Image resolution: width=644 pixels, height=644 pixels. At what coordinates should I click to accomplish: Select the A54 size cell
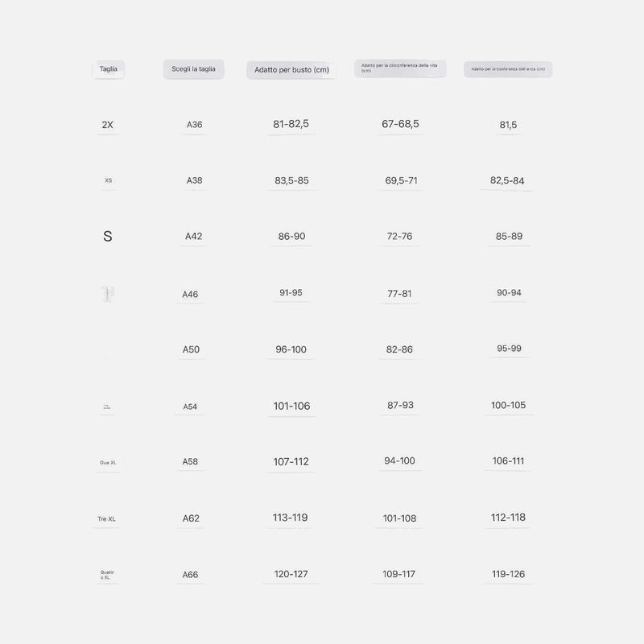tap(190, 407)
